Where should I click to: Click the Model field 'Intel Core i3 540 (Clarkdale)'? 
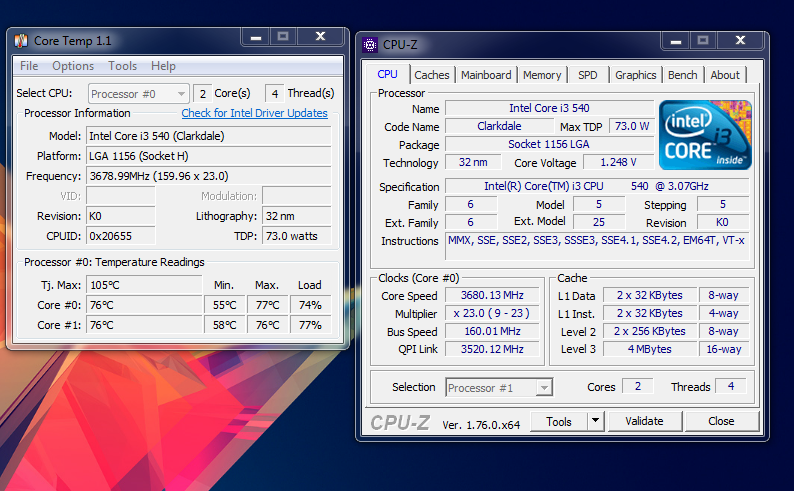pos(209,136)
